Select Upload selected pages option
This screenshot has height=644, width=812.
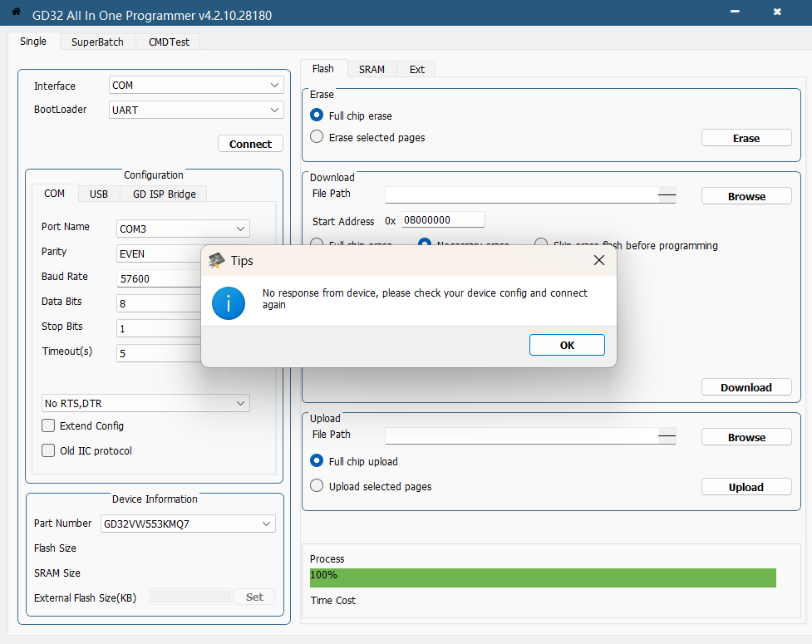tap(317, 486)
